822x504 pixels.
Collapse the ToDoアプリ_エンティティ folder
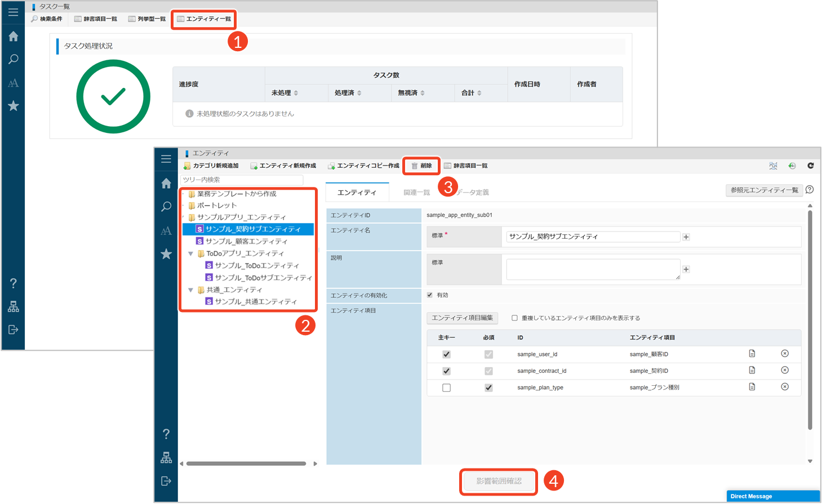coord(191,254)
